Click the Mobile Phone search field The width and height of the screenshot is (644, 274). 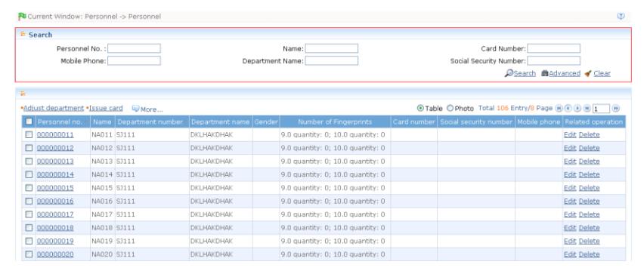coord(134,60)
